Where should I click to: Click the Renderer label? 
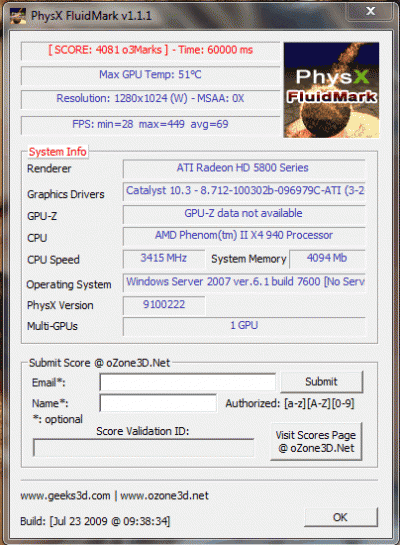tap(49, 169)
